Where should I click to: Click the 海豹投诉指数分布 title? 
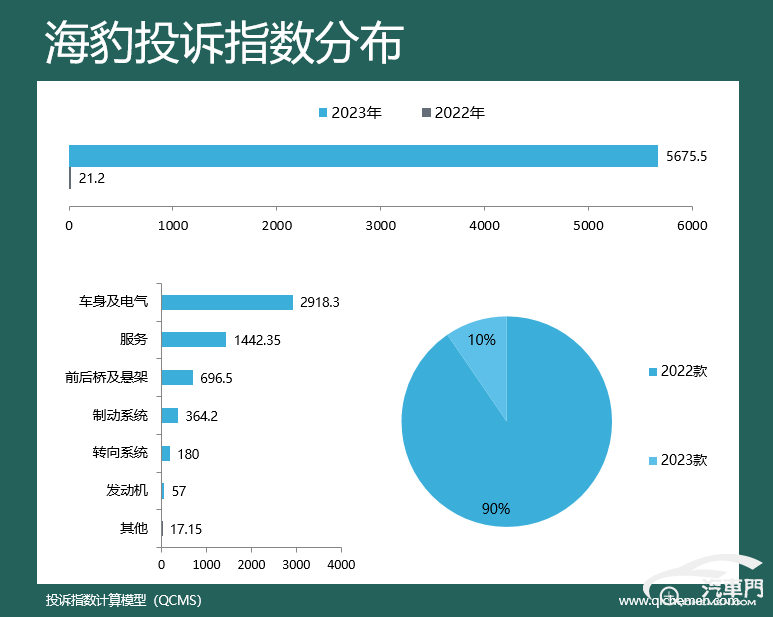[x=224, y=42]
